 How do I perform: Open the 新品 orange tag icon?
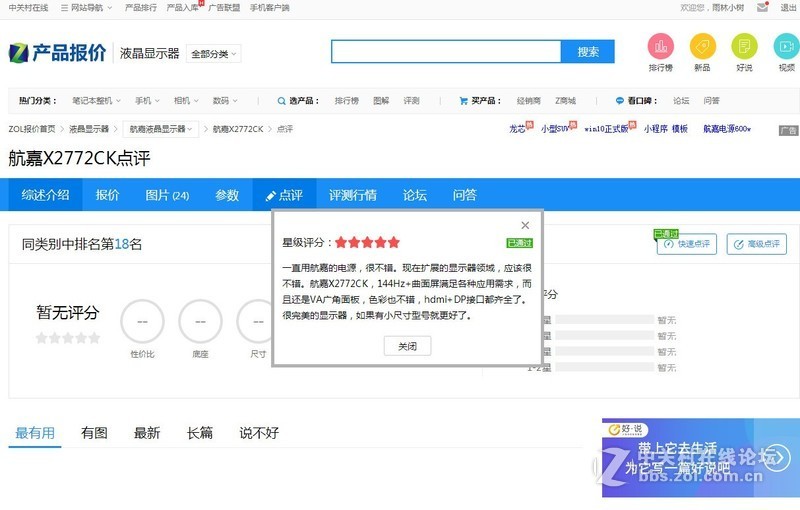pos(703,46)
